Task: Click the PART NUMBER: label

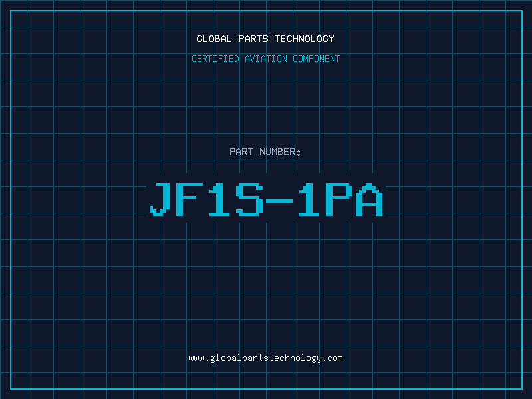Action: pos(265,152)
